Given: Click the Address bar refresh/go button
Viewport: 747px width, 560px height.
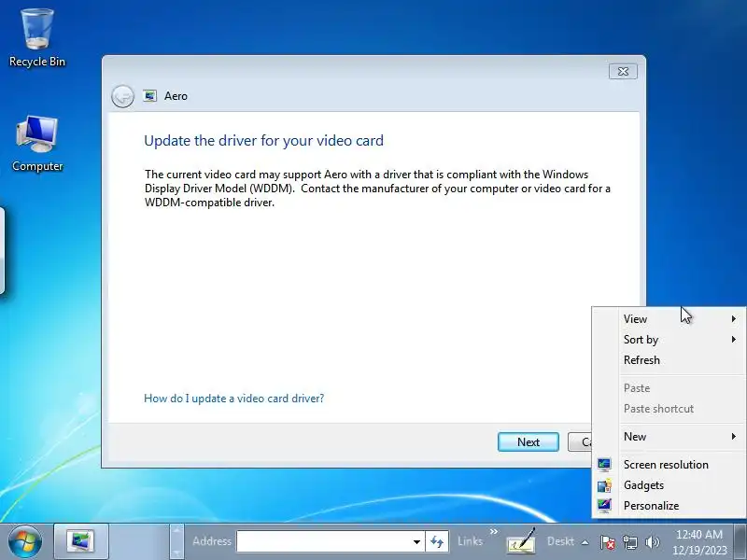Looking at the screenshot, I should pyautogui.click(x=437, y=541).
